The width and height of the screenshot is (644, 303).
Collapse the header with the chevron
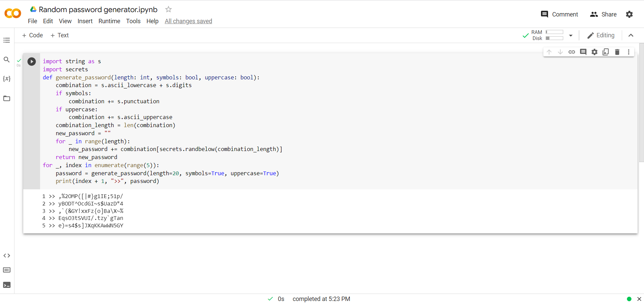[631, 35]
